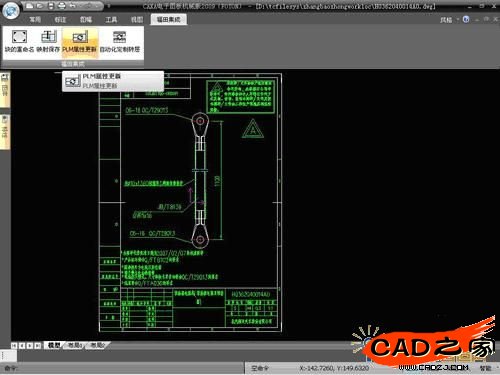This screenshot has width=500, height=375.
Task: Click the undo arrow in quick access toolbar
Action: pyautogui.click(x=72, y=6)
